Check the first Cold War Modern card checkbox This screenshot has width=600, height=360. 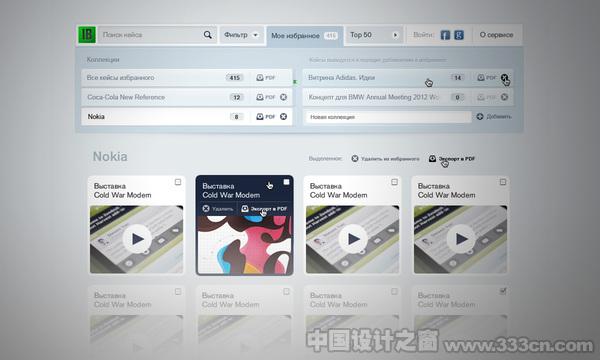coord(178,182)
